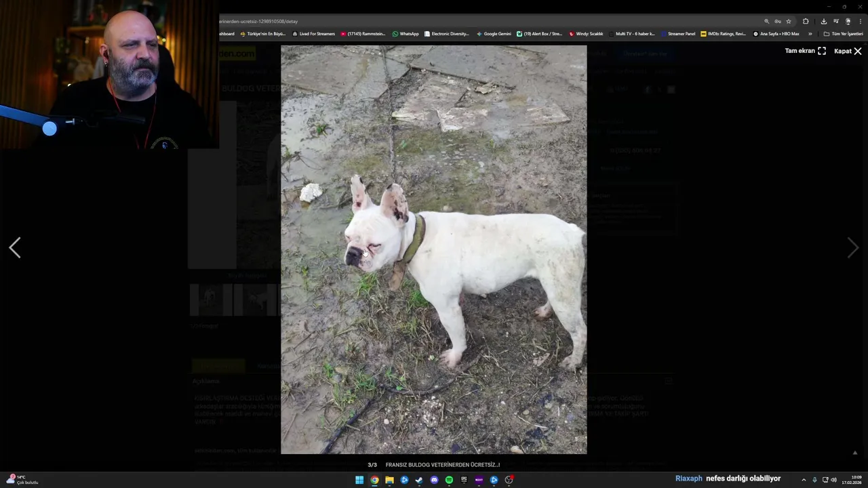The width and height of the screenshot is (868, 488).
Task: Switch to Tam ekran fullscreen view
Action: [x=805, y=51]
